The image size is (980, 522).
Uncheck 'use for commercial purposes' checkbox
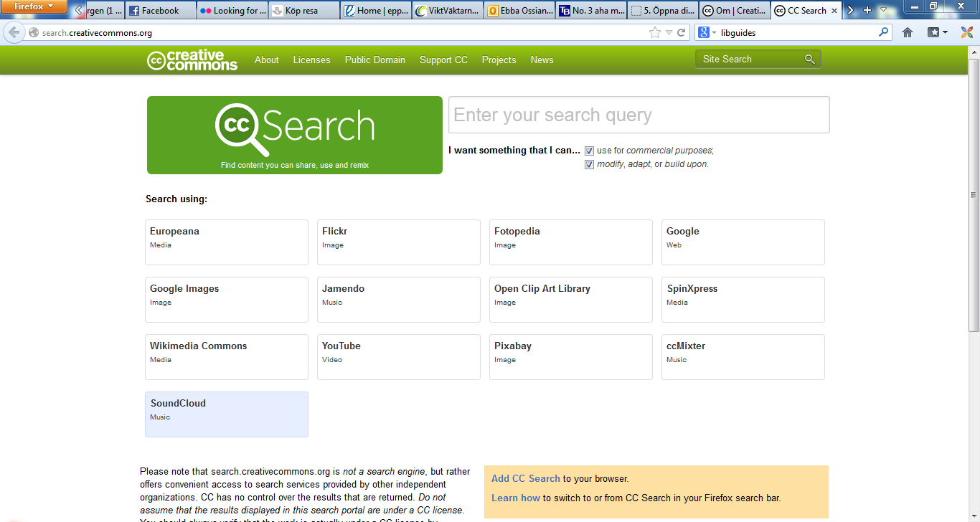(590, 151)
